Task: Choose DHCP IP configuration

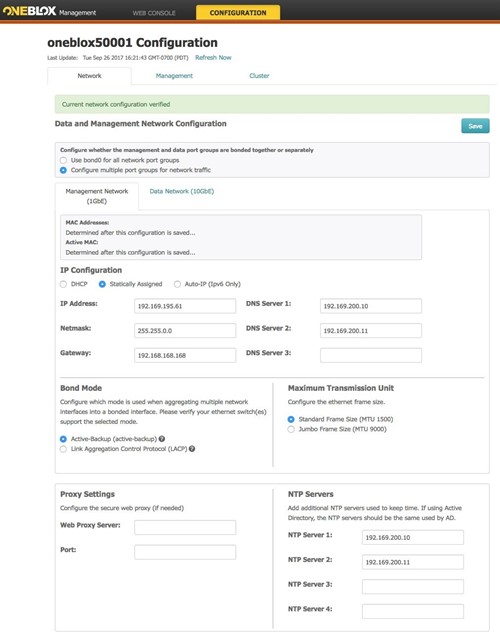Action: (x=63, y=284)
